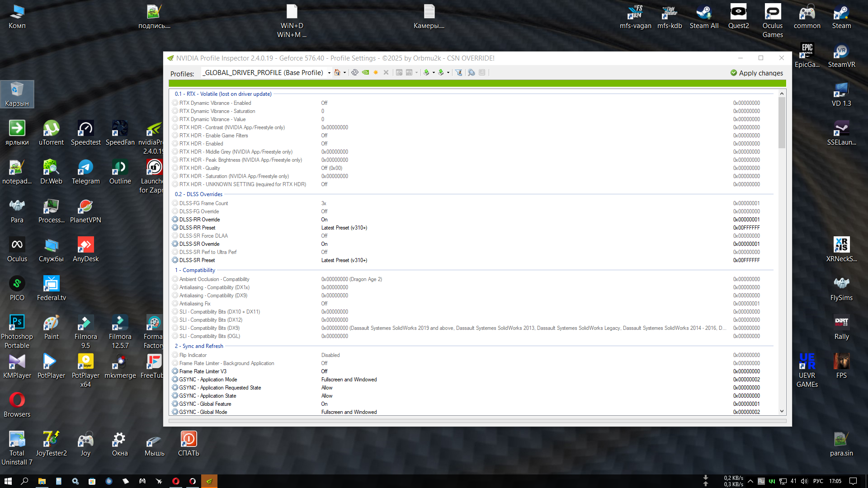Click the gear icon beside Frame Rate Limiter V3

point(175,371)
